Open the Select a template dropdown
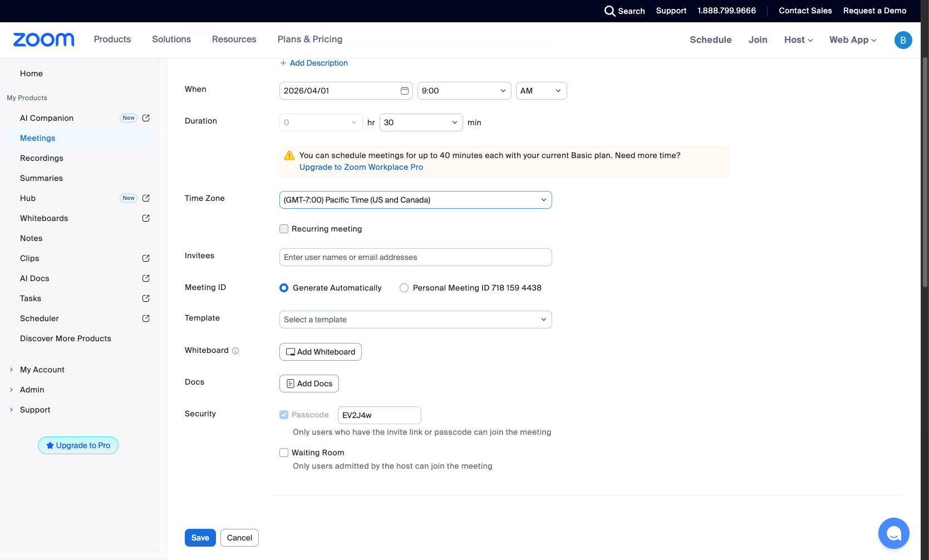The height and width of the screenshot is (560, 929). 416,320
